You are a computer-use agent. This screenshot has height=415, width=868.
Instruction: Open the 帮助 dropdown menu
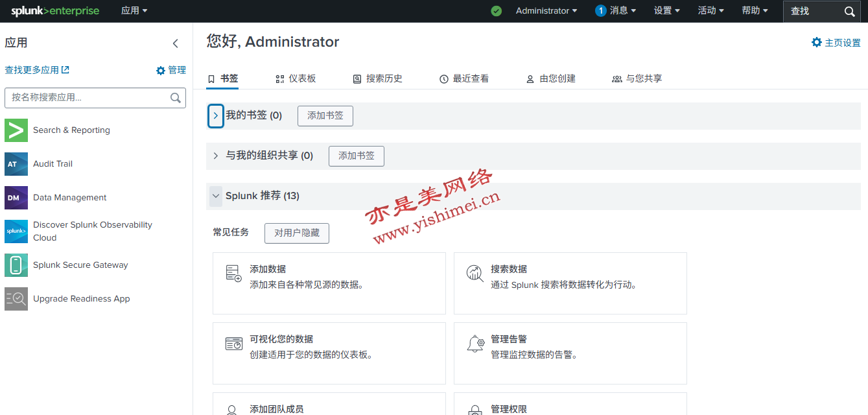coord(755,11)
